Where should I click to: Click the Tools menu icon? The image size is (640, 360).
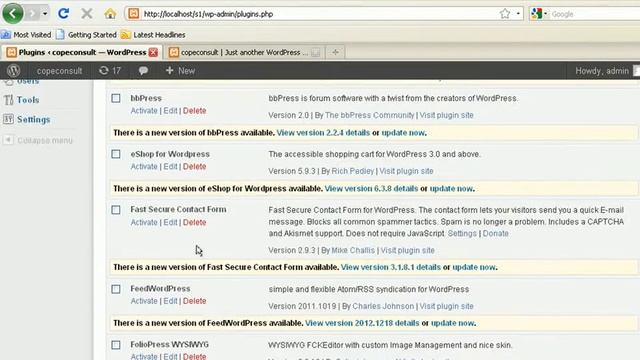8,100
